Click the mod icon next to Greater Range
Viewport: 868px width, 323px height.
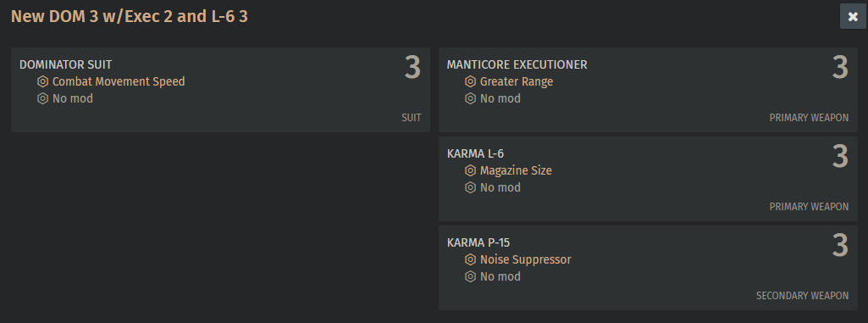471,82
